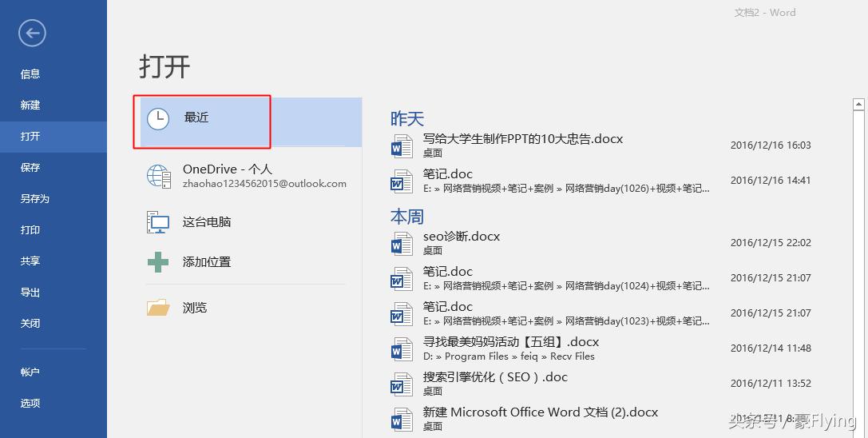The width and height of the screenshot is (868, 438).
Task: Click the back arrow circle icon
Action: [32, 34]
